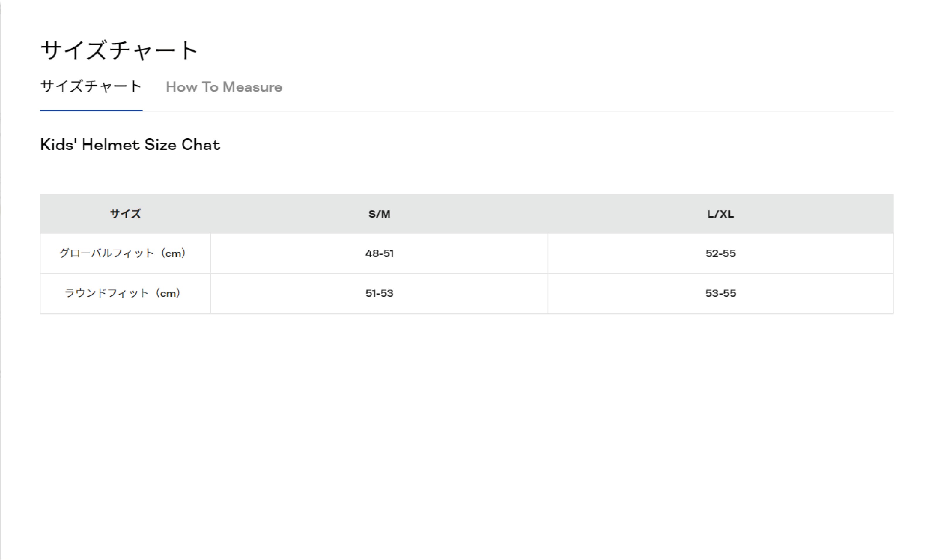The height and width of the screenshot is (560, 932).
Task: Select the 48-51 size cell
Action: [x=379, y=253]
